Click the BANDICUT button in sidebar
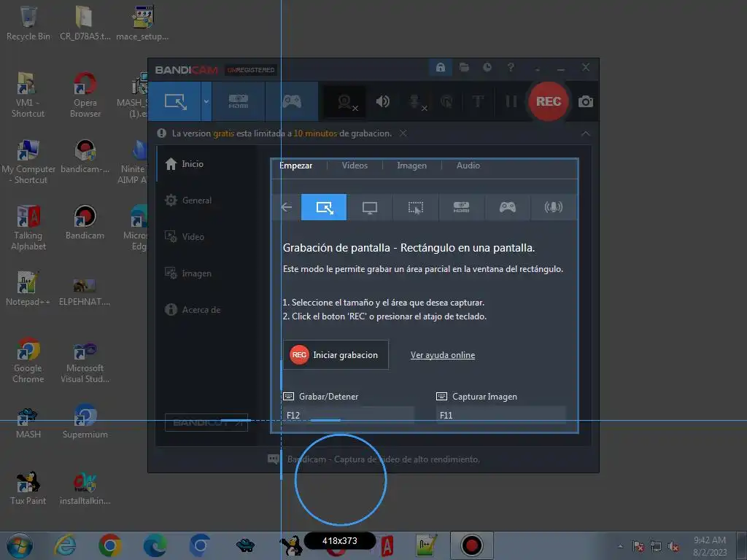The width and height of the screenshot is (747, 560). coord(206,422)
